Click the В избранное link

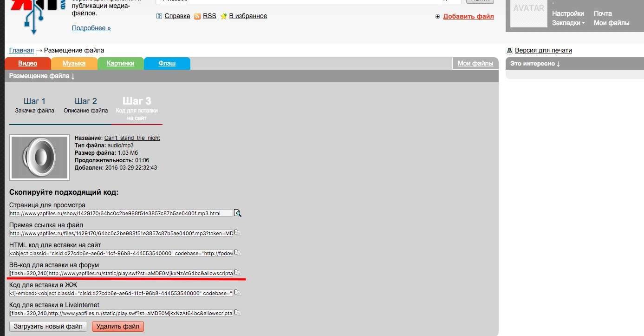[248, 16]
